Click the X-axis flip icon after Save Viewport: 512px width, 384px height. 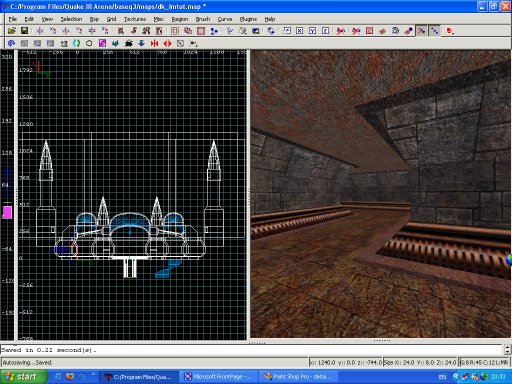point(40,31)
